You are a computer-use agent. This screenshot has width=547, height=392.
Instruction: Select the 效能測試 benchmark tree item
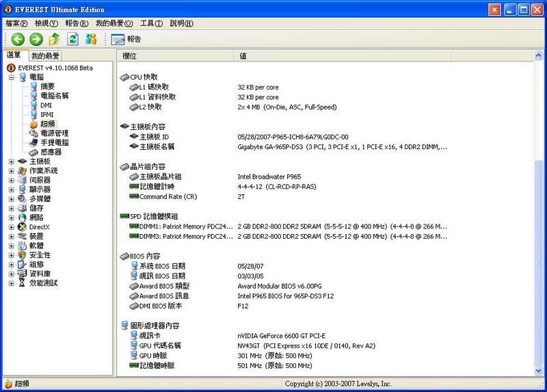[x=43, y=283]
